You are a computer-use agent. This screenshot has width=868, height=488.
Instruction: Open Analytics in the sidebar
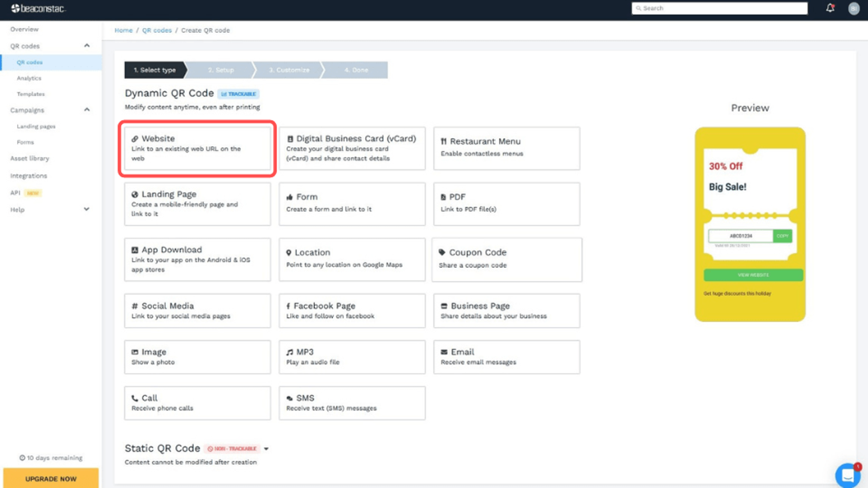tap(29, 78)
